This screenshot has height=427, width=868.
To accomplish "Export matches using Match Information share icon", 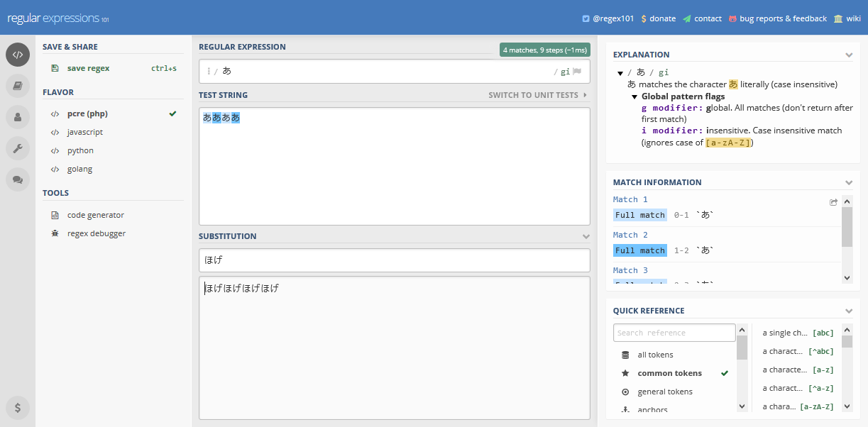I will tap(834, 202).
